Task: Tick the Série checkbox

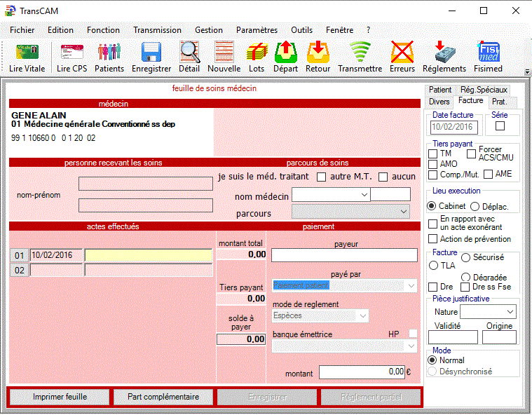Action: [500, 126]
